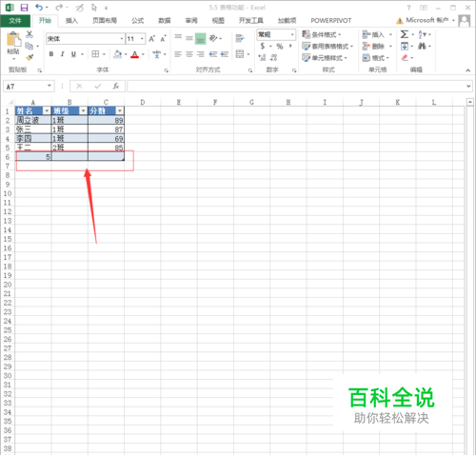
Task: Expand the formula bar
Action: point(468,86)
